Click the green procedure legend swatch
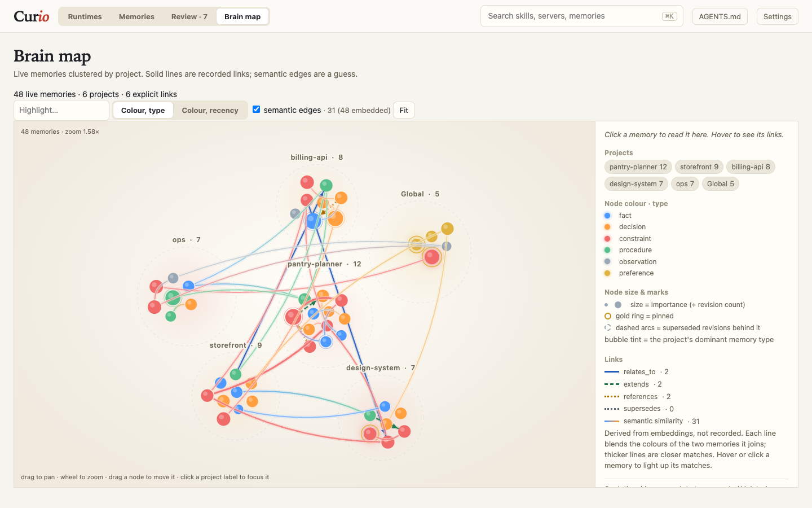 tap(607, 250)
